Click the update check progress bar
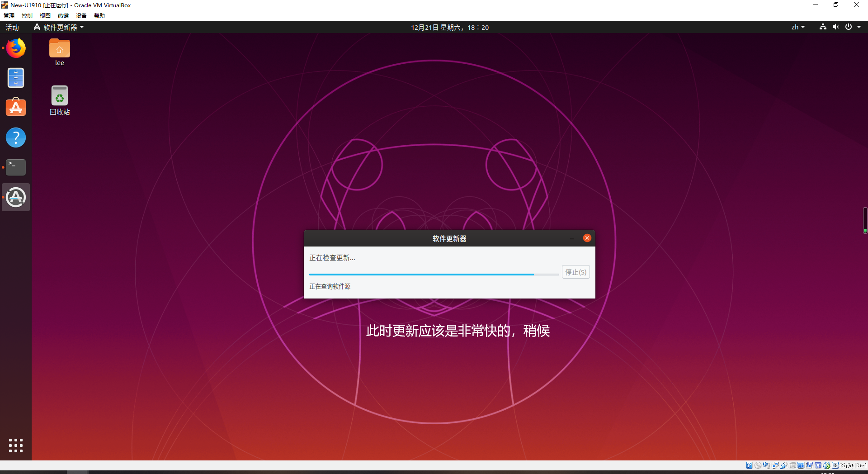 click(433, 274)
